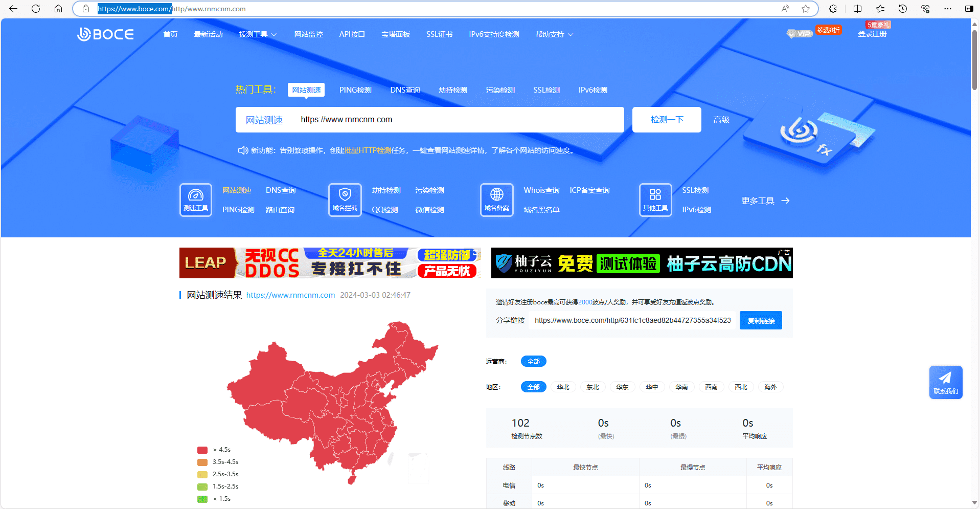
Task: Click the green < 1.5s legend swatch
Action: (x=202, y=498)
